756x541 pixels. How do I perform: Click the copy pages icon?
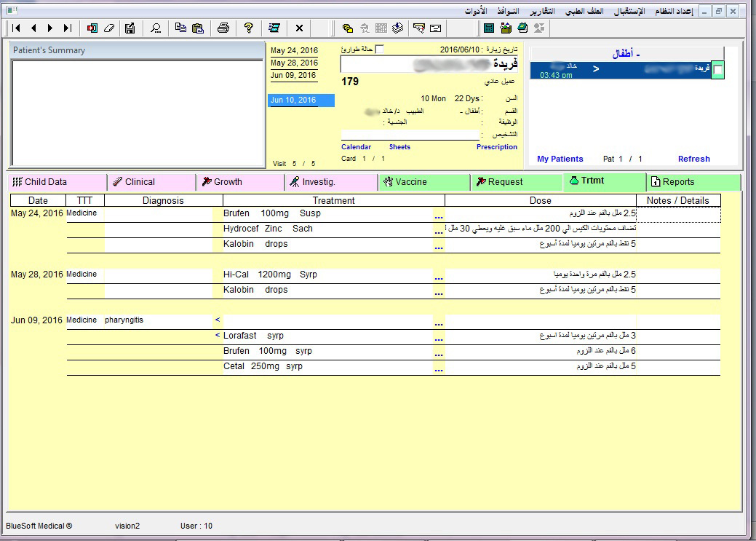coord(180,28)
